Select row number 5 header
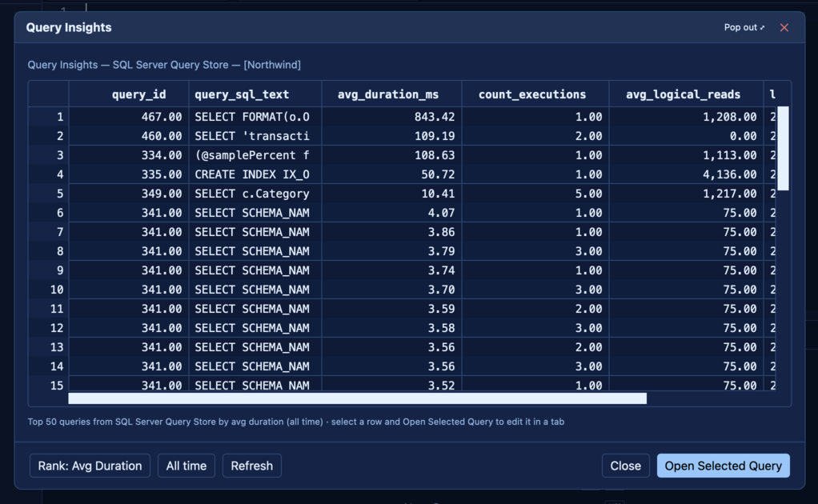Viewport: 818px width, 504px height. pos(49,194)
